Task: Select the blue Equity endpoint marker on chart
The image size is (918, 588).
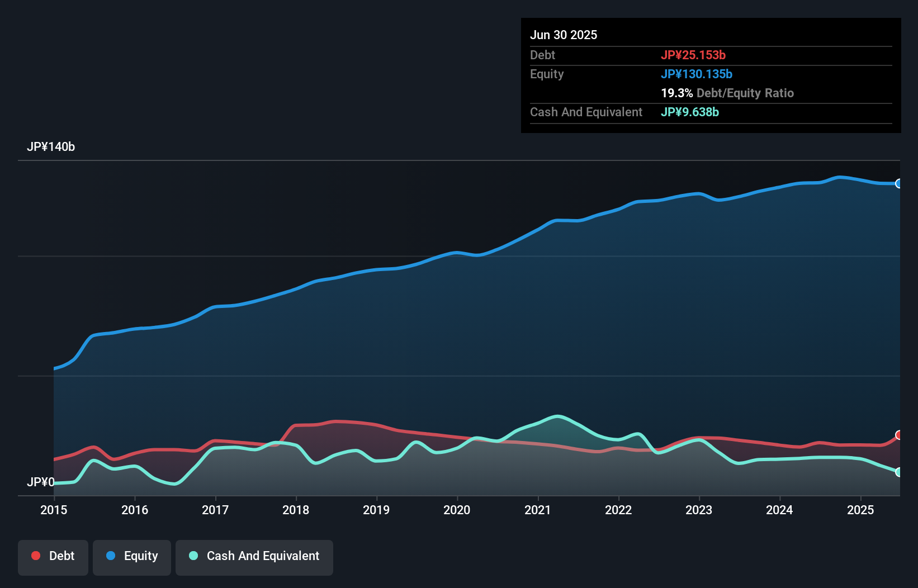Action: click(x=899, y=183)
